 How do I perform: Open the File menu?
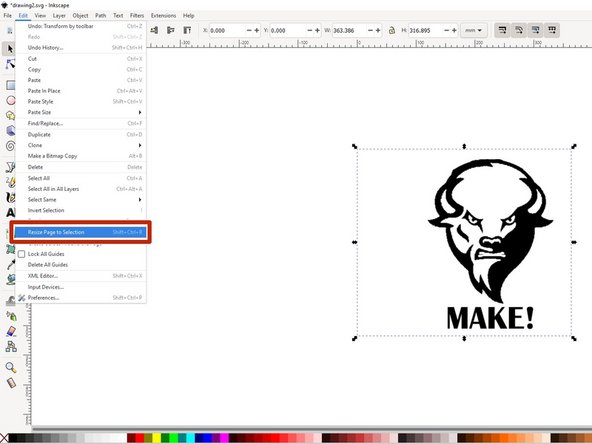click(8, 15)
